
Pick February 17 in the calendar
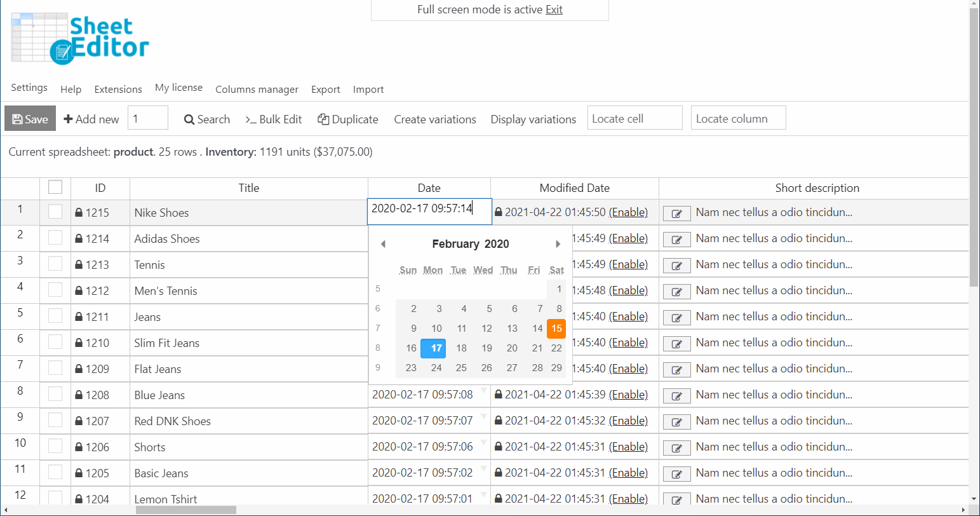point(433,348)
